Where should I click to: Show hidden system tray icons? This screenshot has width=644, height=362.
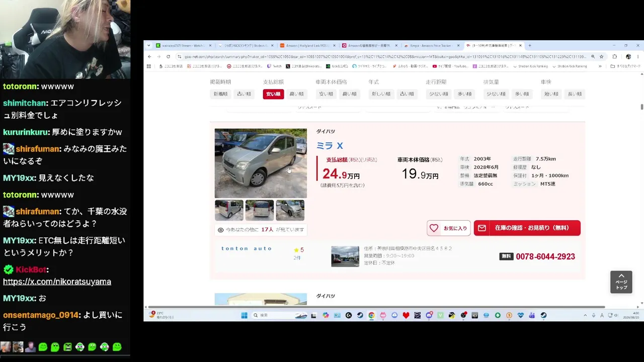[585, 315]
